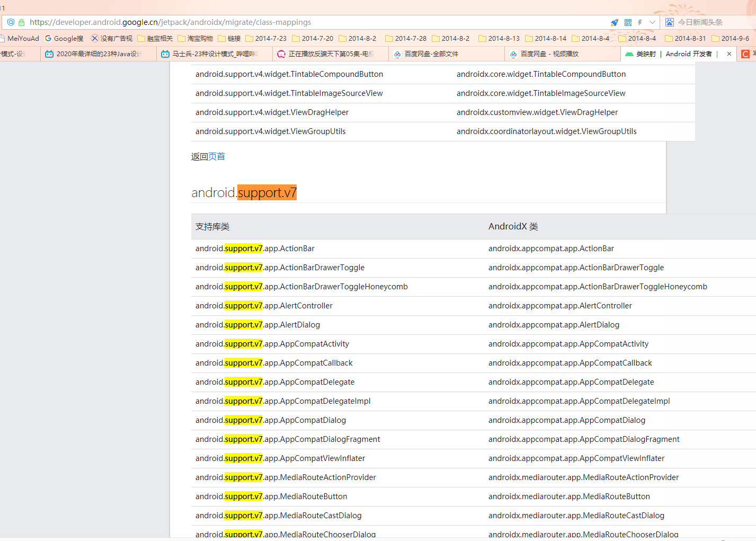Open the 链接 bookmark folder
The width and height of the screenshot is (756, 541).
pos(229,38)
